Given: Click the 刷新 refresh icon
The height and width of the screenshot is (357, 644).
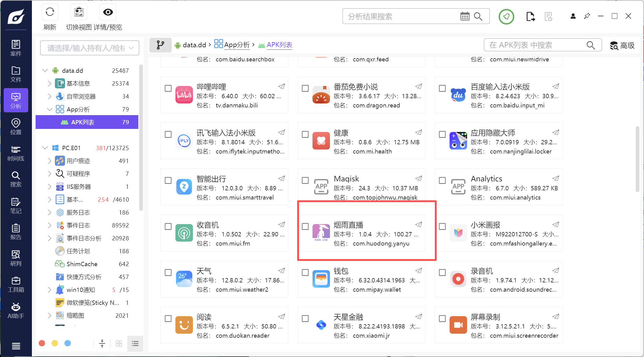Looking at the screenshot, I should (50, 12).
